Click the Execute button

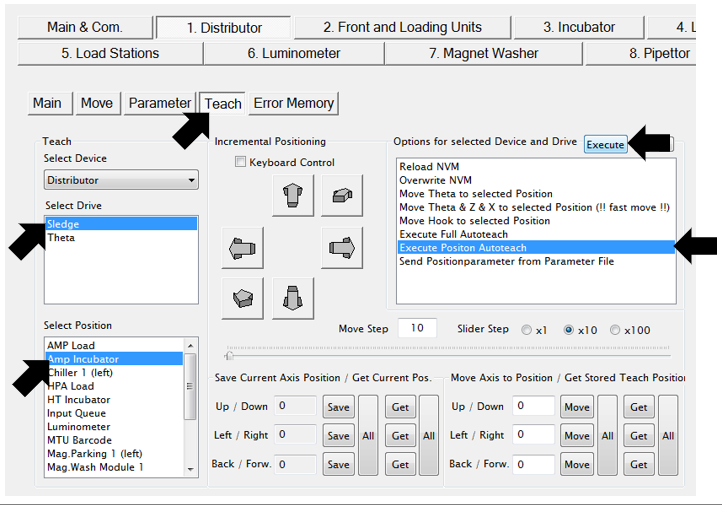[605, 145]
